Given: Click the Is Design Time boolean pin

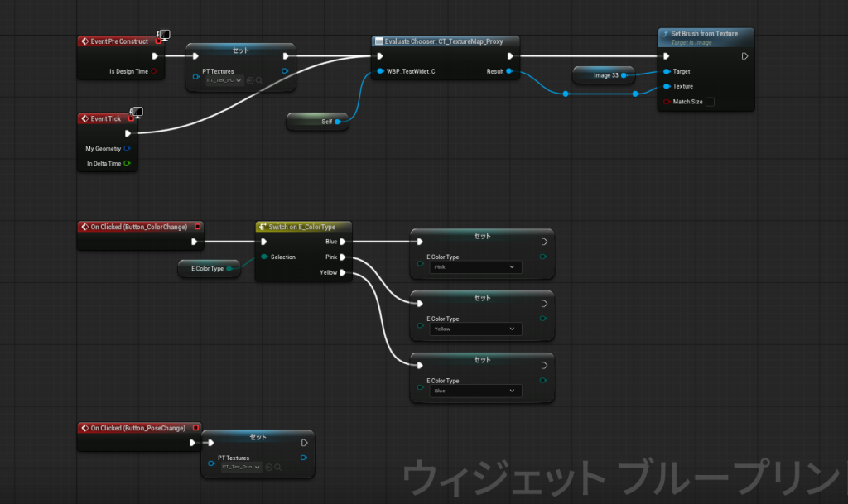Looking at the screenshot, I should pos(155,71).
